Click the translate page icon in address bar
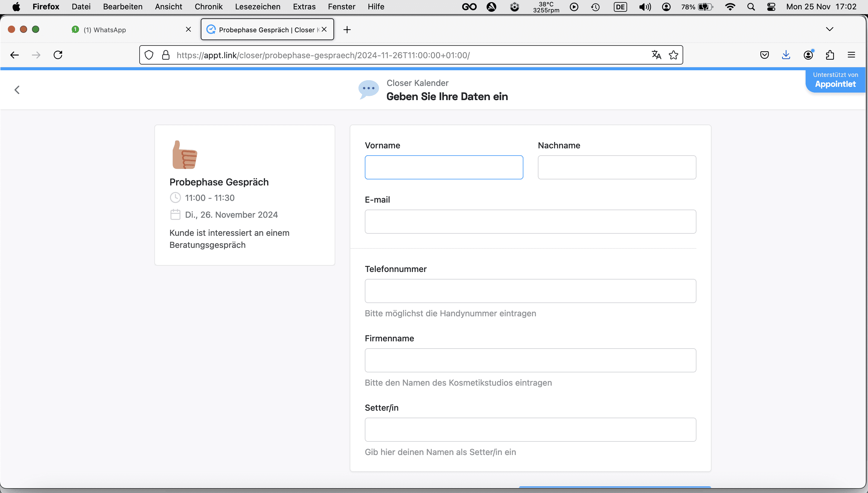The width and height of the screenshot is (868, 493). tap(656, 55)
